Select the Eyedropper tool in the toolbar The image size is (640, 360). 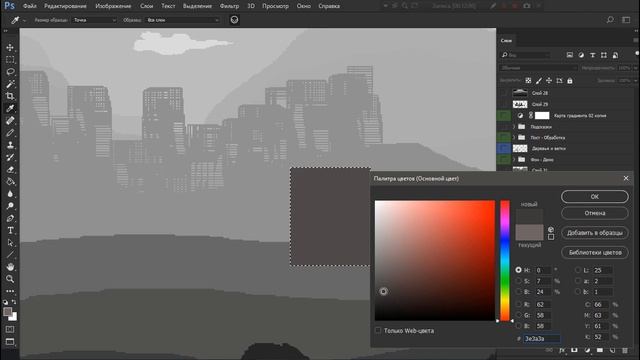click(x=10, y=108)
